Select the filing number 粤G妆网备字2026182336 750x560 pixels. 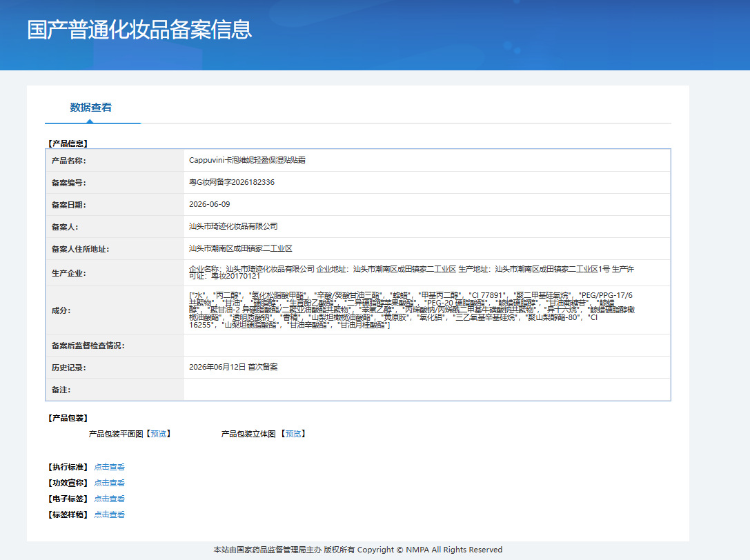click(x=232, y=182)
